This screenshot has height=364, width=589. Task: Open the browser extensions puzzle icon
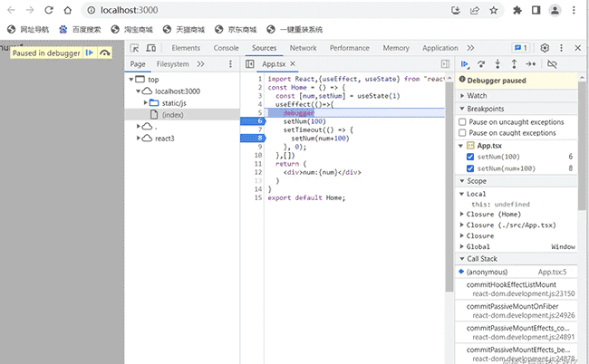(x=517, y=10)
